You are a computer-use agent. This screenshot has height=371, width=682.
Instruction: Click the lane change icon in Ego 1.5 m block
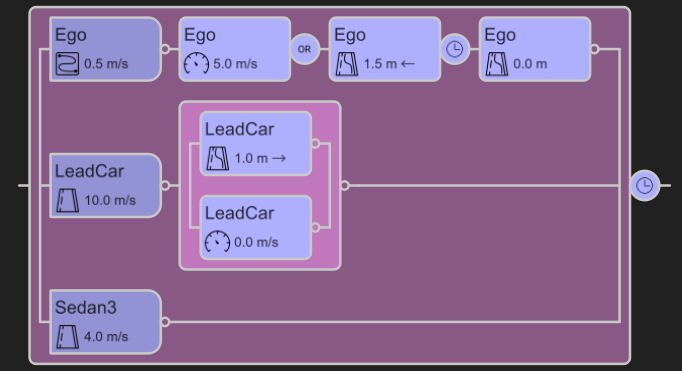point(347,64)
